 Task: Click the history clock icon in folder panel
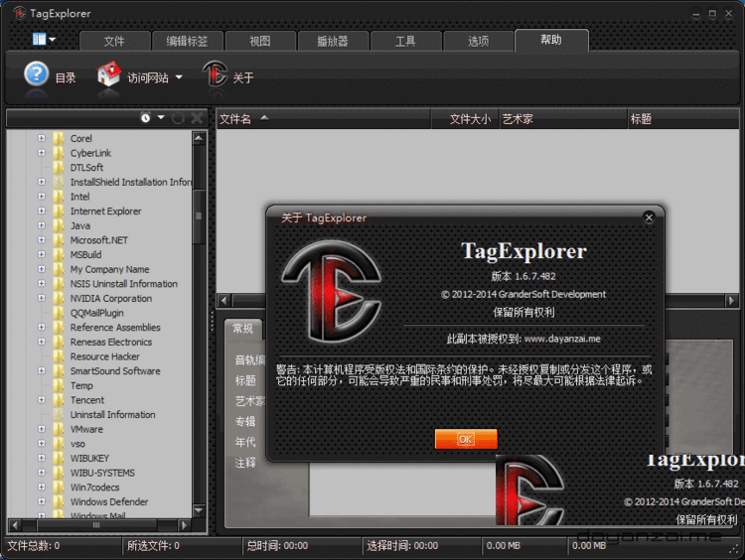pyautogui.click(x=145, y=118)
